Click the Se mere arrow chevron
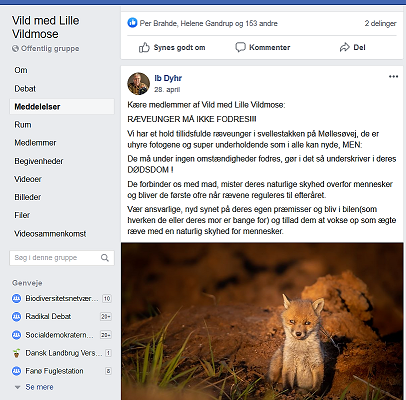Screen dimensions: 406x400 (17, 387)
